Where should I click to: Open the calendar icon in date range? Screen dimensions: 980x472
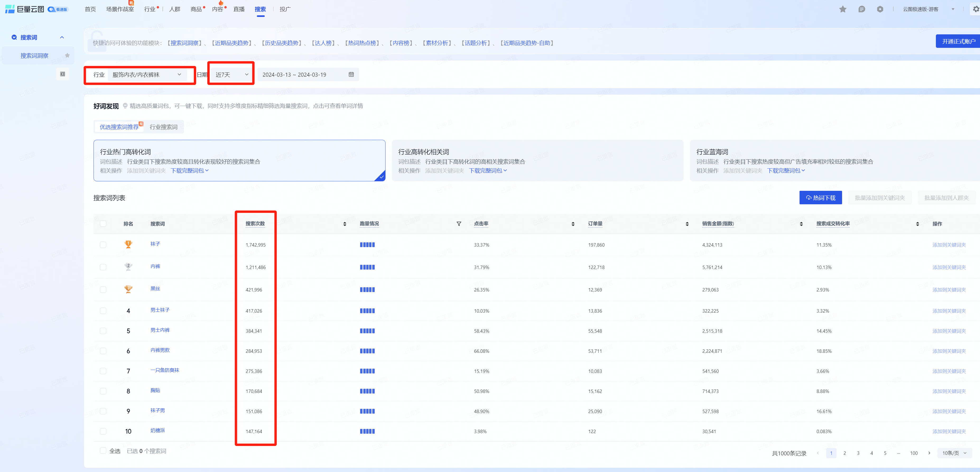[351, 75]
